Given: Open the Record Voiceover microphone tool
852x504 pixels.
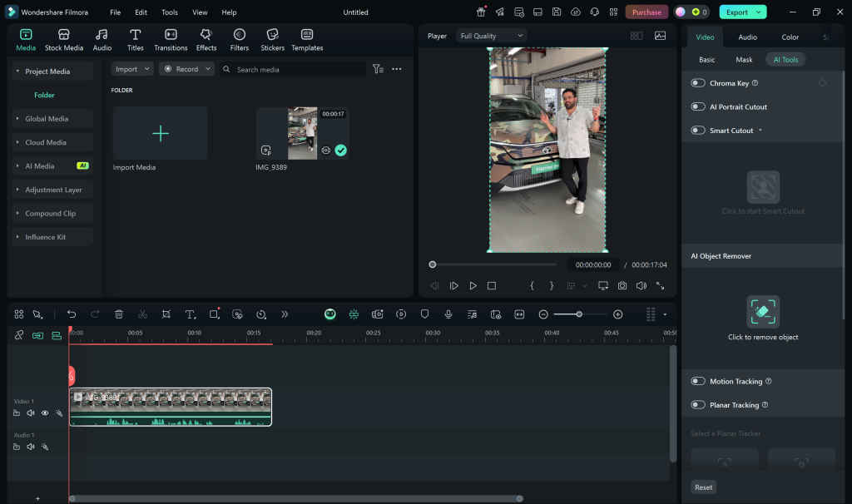Looking at the screenshot, I should point(449,314).
